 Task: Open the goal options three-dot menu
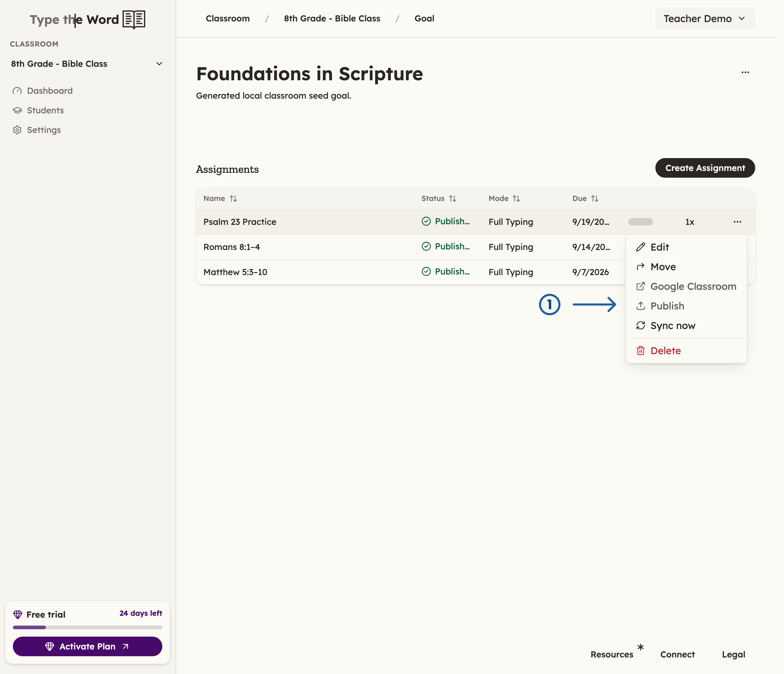pos(745,72)
